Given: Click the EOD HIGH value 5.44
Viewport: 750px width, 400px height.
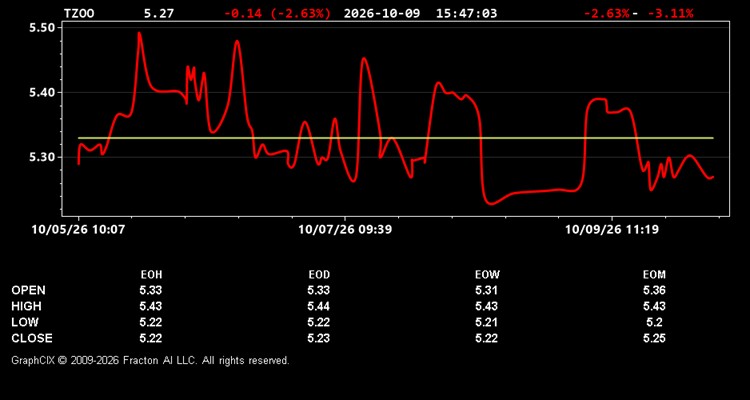Looking at the screenshot, I should (319, 306).
